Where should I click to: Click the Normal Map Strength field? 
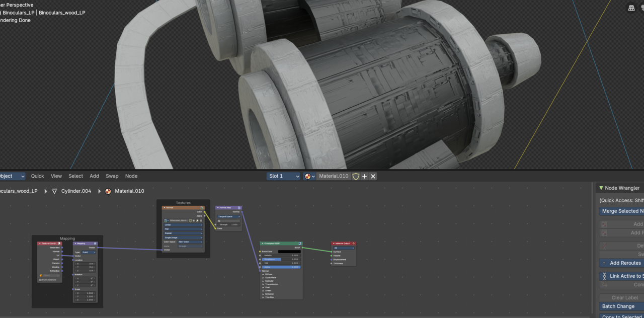(228, 224)
